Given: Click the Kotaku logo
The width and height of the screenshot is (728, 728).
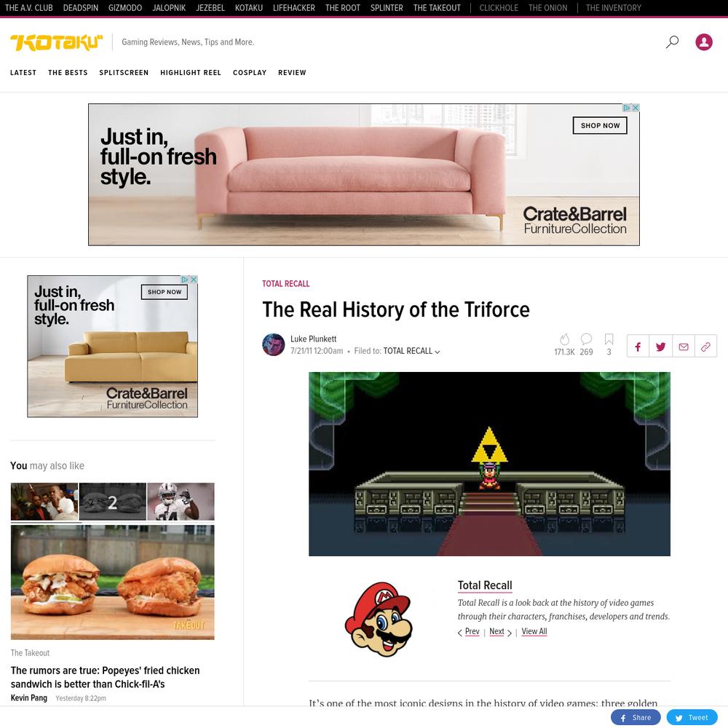Looking at the screenshot, I should pos(56,42).
